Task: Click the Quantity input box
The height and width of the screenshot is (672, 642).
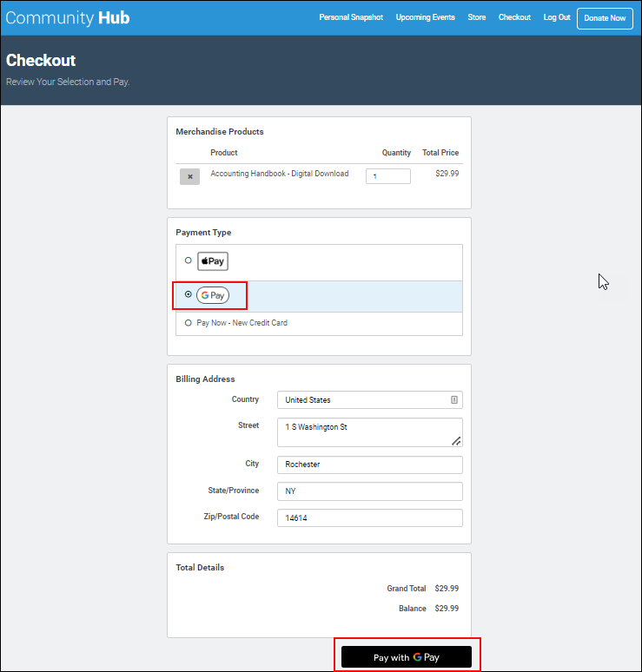Action: (x=387, y=176)
